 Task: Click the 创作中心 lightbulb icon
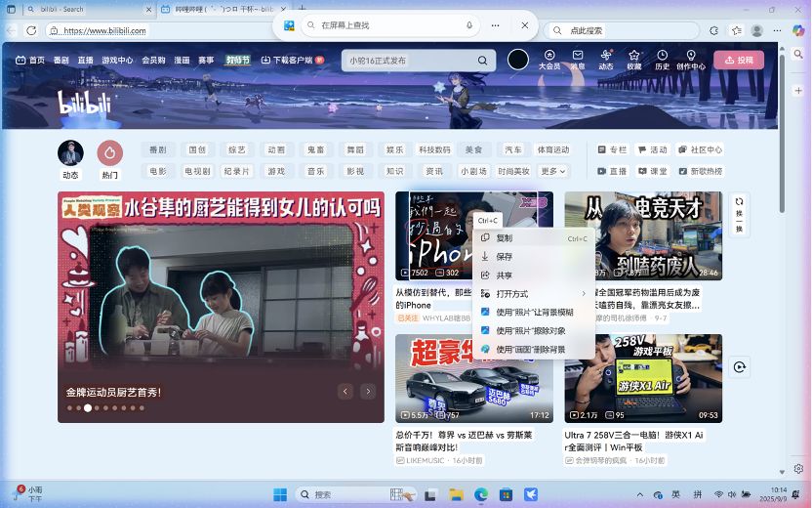click(691, 56)
